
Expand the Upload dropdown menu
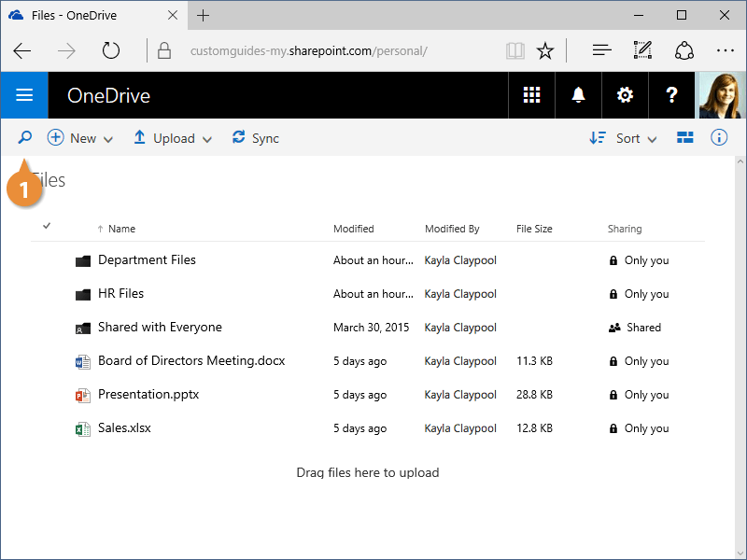(x=173, y=138)
